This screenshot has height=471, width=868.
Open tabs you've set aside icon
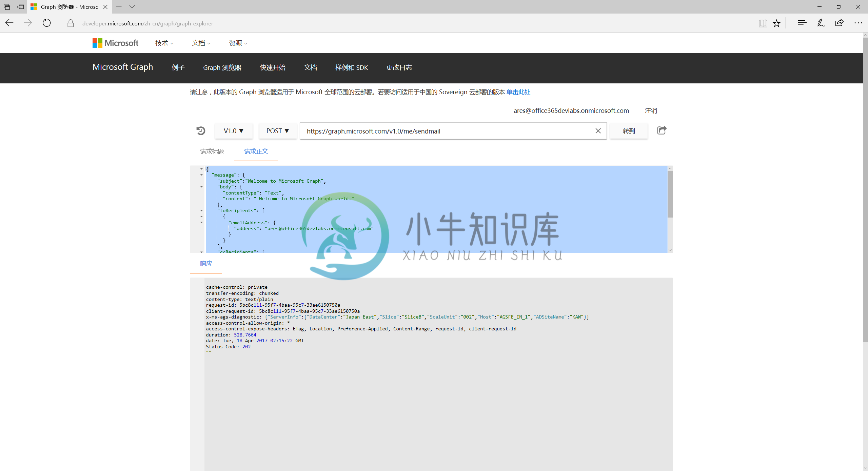click(x=7, y=7)
